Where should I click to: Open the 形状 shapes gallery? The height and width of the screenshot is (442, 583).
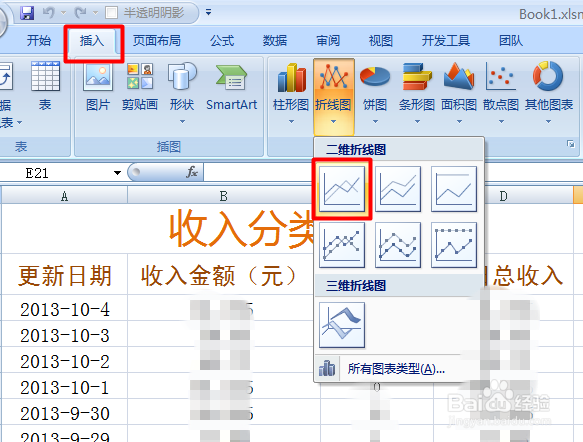[x=182, y=93]
